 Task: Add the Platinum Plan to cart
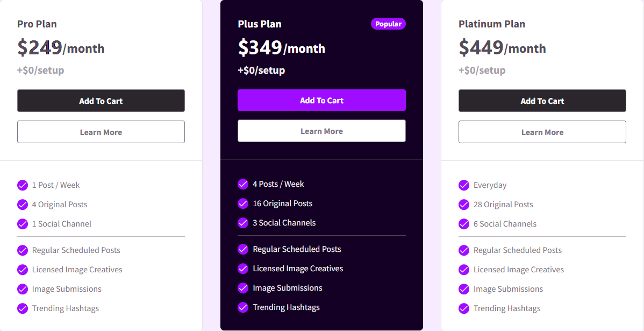(542, 101)
